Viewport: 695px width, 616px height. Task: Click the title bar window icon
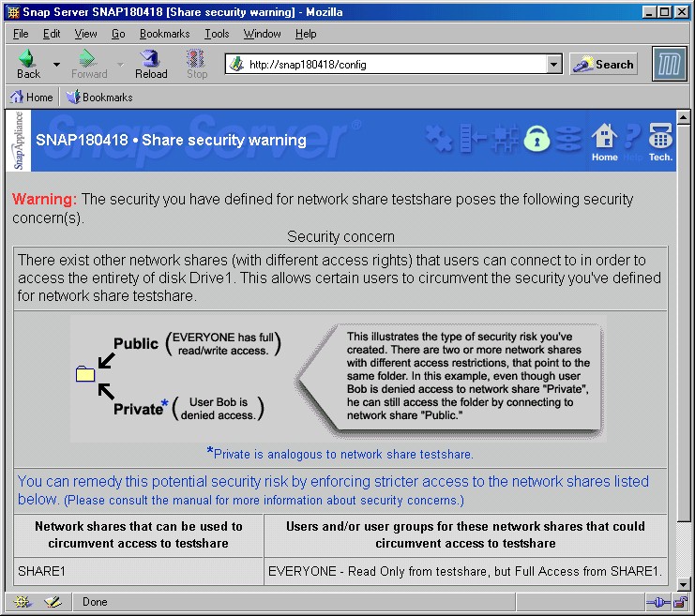(13, 12)
